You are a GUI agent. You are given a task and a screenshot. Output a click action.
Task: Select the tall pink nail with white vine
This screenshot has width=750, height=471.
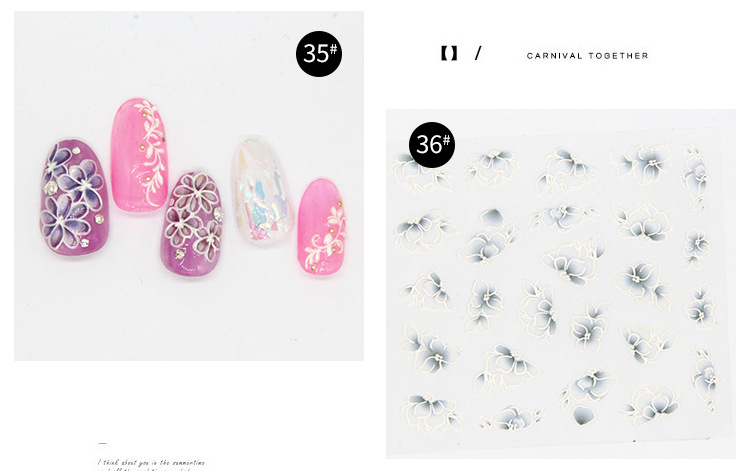[x=139, y=155]
